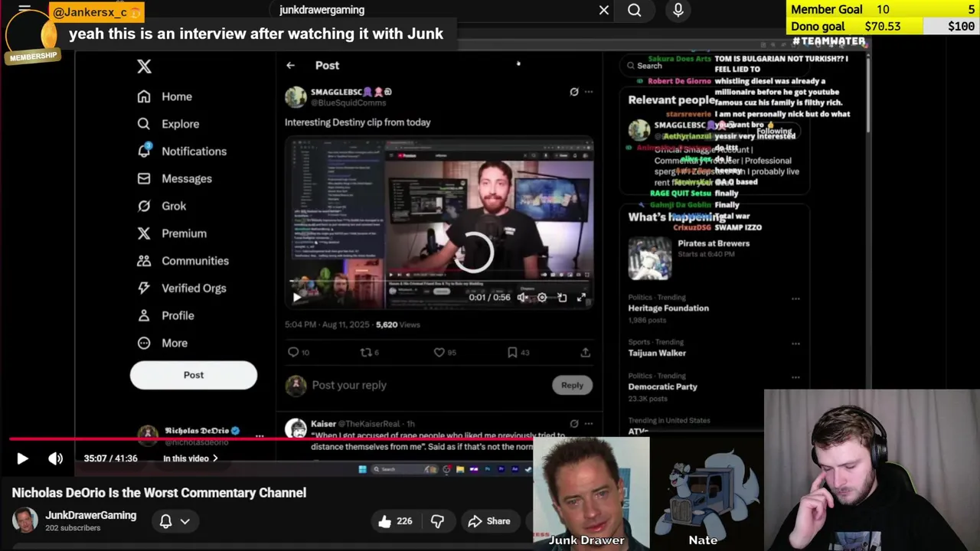Click the YouTube search magnifier button
980x551 pixels.
coord(635,10)
